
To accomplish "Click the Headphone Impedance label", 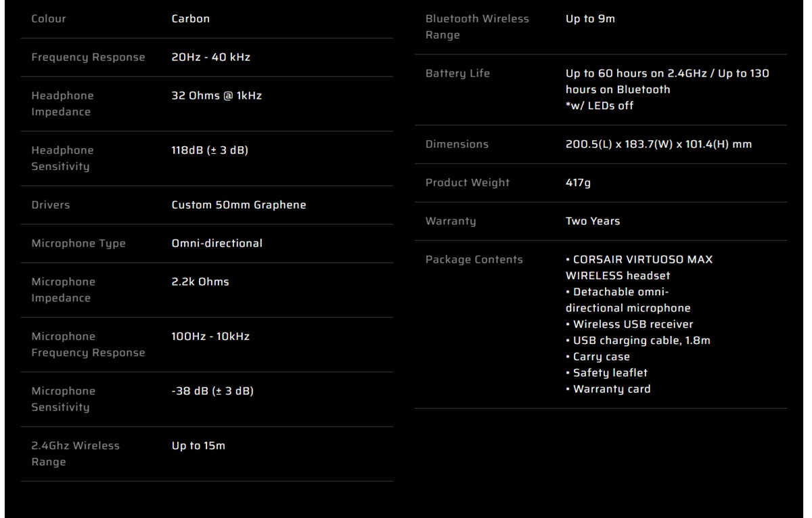I will [x=62, y=104].
